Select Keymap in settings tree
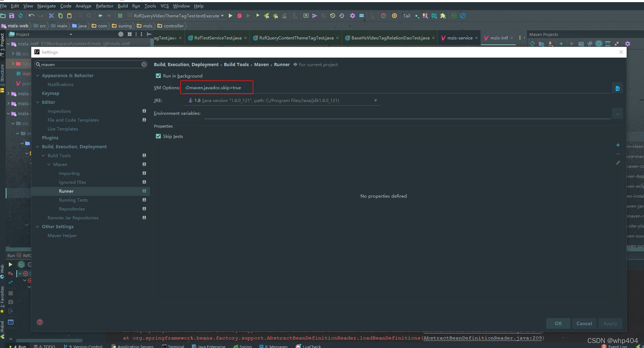Viewport: 644px width, 348px height. coord(50,93)
